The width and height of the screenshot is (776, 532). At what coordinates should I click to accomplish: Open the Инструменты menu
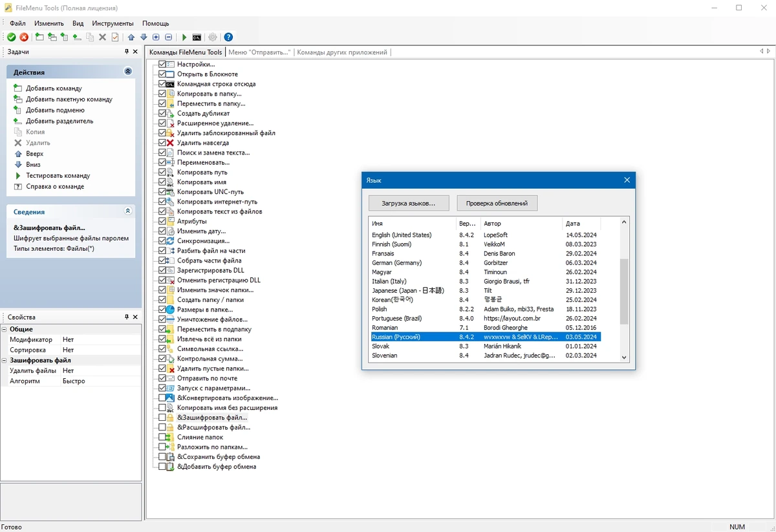(x=113, y=23)
